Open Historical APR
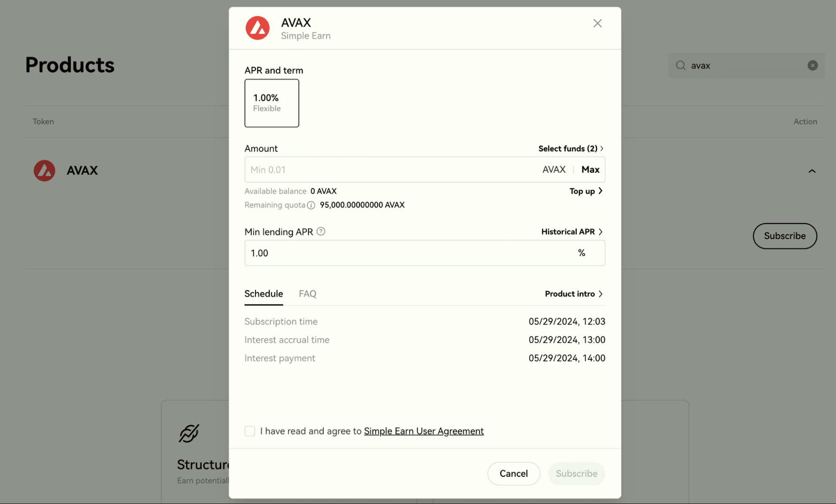 click(x=572, y=232)
